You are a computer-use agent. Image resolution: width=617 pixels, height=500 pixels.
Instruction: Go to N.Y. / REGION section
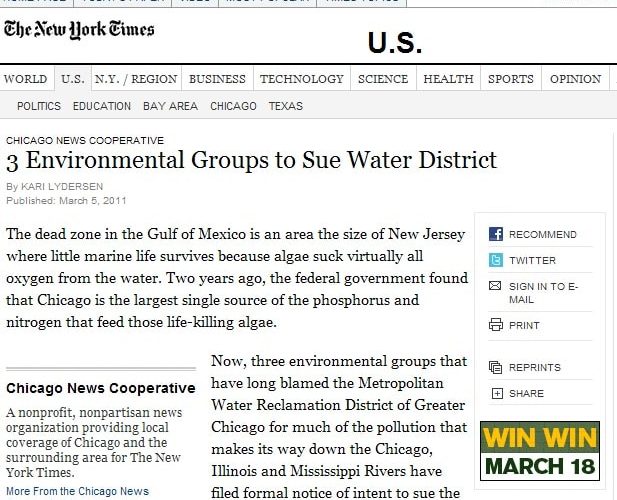click(136, 79)
